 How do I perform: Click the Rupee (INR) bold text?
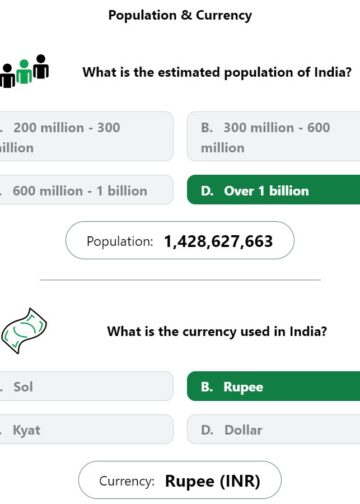(x=212, y=481)
